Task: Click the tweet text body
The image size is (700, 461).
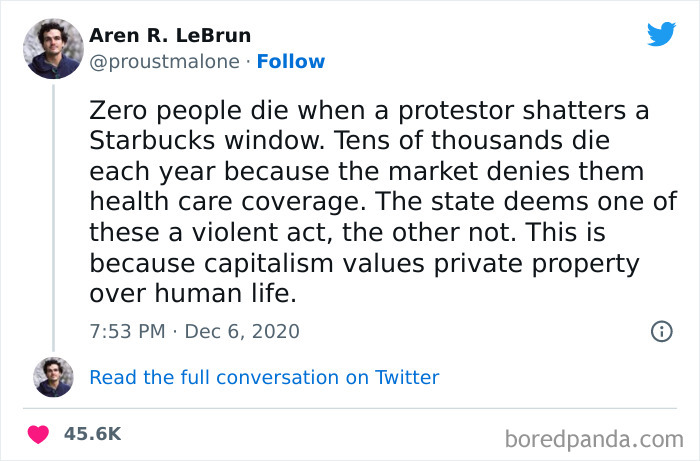Action: coord(380,200)
